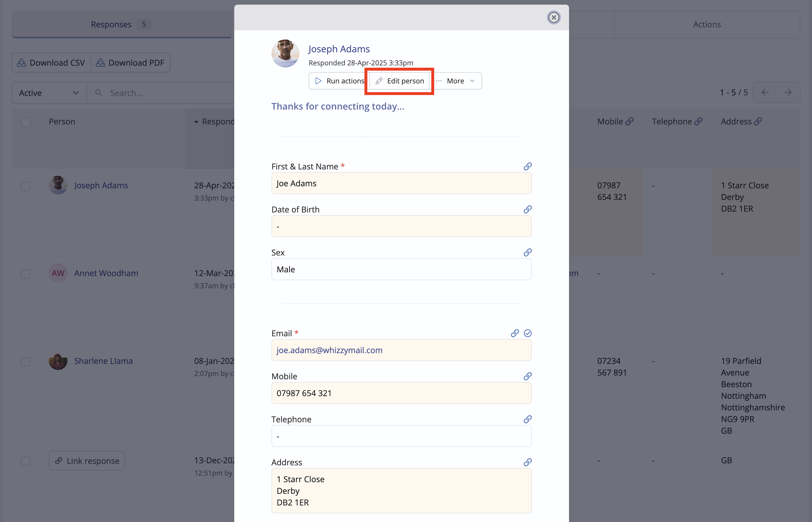Viewport: 812px width, 522px height.
Task: Download responses as PDF
Action: click(130, 63)
